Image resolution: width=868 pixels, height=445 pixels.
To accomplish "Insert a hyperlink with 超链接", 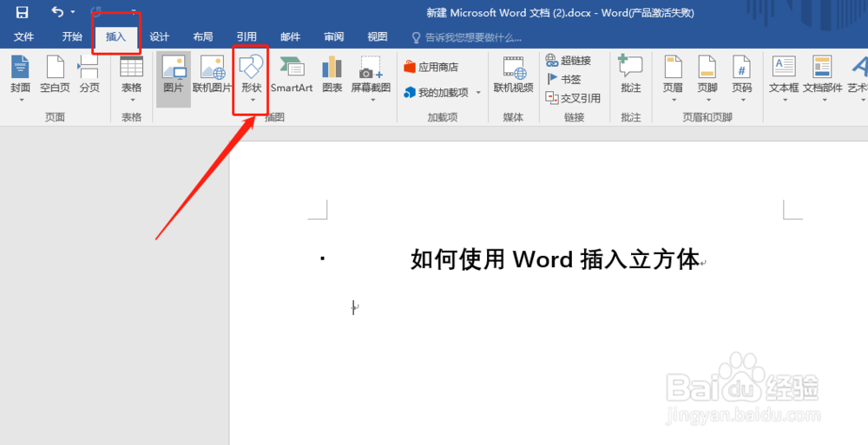I will [569, 61].
